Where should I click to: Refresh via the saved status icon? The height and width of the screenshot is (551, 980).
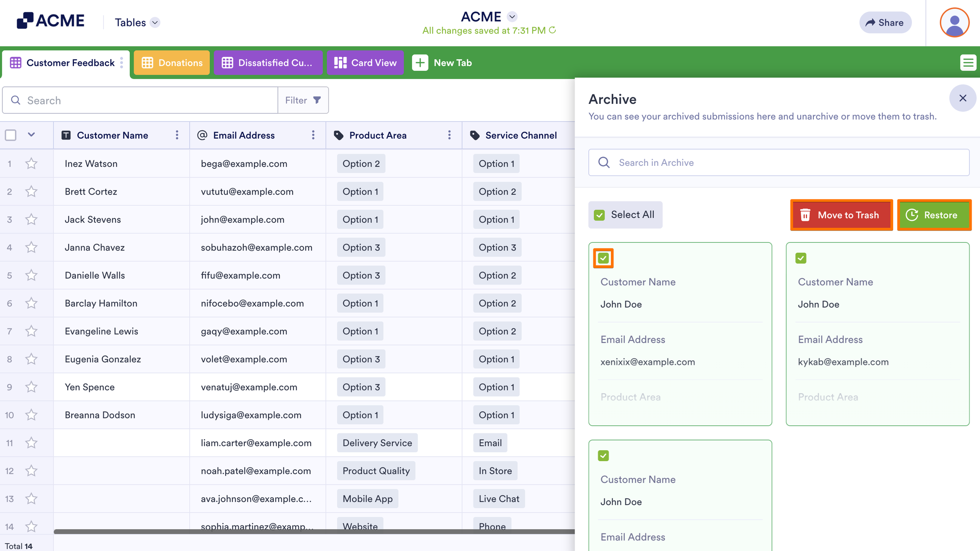click(x=552, y=30)
